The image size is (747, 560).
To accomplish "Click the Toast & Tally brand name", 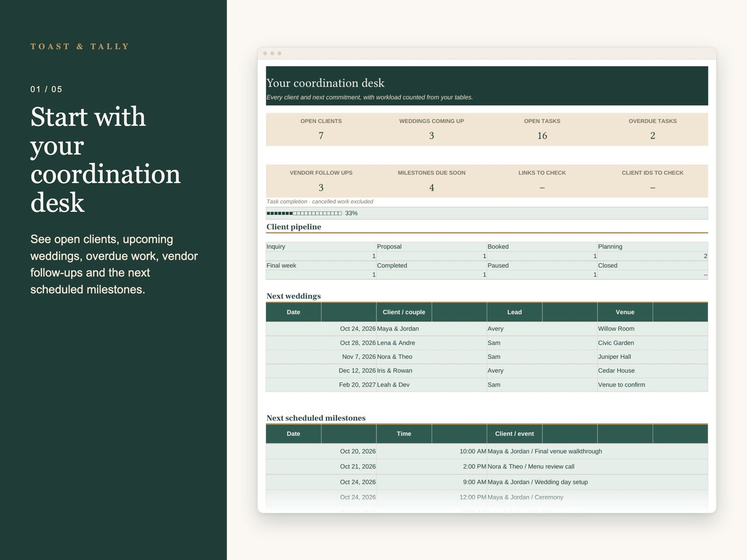I will pyautogui.click(x=80, y=46).
